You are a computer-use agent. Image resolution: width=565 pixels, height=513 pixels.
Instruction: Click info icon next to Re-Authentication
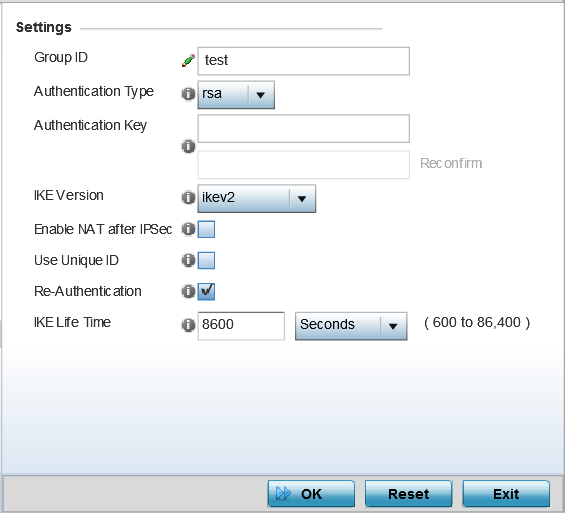pos(188,291)
